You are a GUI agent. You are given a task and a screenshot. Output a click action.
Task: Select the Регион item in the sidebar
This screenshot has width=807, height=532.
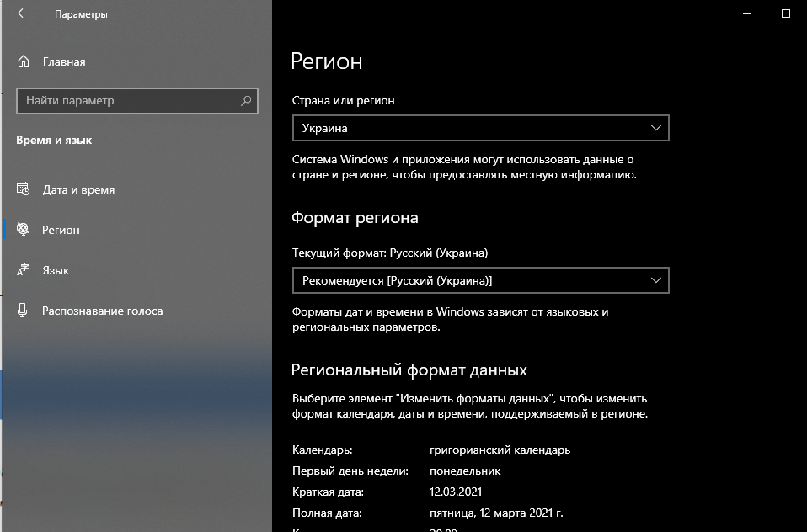tap(61, 230)
